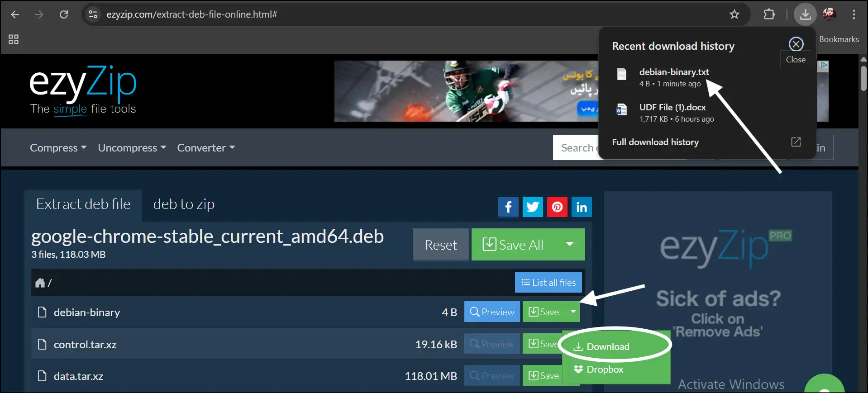Share on Facebook icon
This screenshot has height=393, width=868.
click(508, 207)
